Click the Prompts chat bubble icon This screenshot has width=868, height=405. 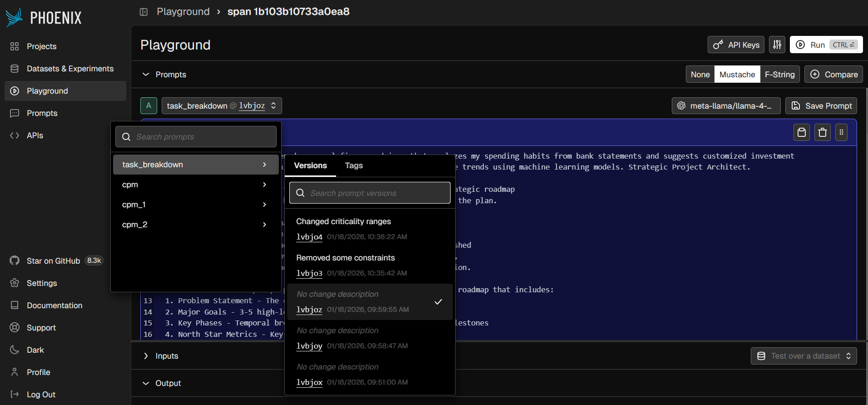click(x=15, y=113)
